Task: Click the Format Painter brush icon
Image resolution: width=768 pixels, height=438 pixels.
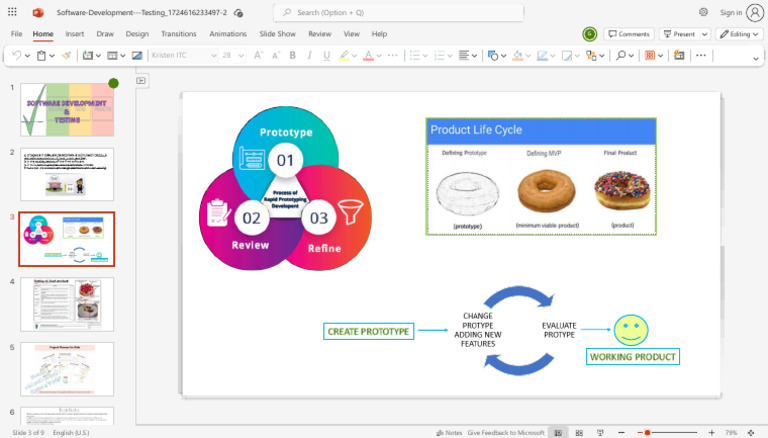Action: 67,56
